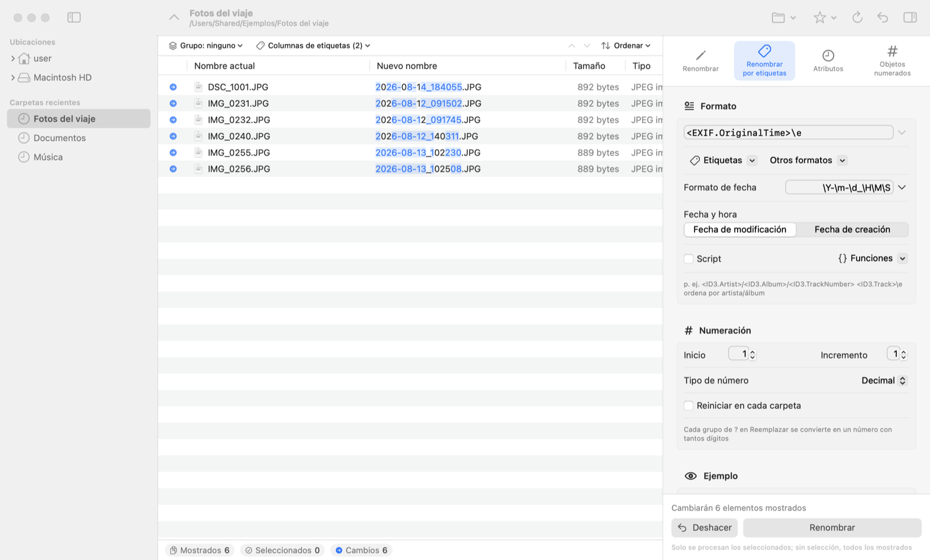Open the Objetos numerados tab
This screenshot has height=560, width=930.
coord(892,61)
